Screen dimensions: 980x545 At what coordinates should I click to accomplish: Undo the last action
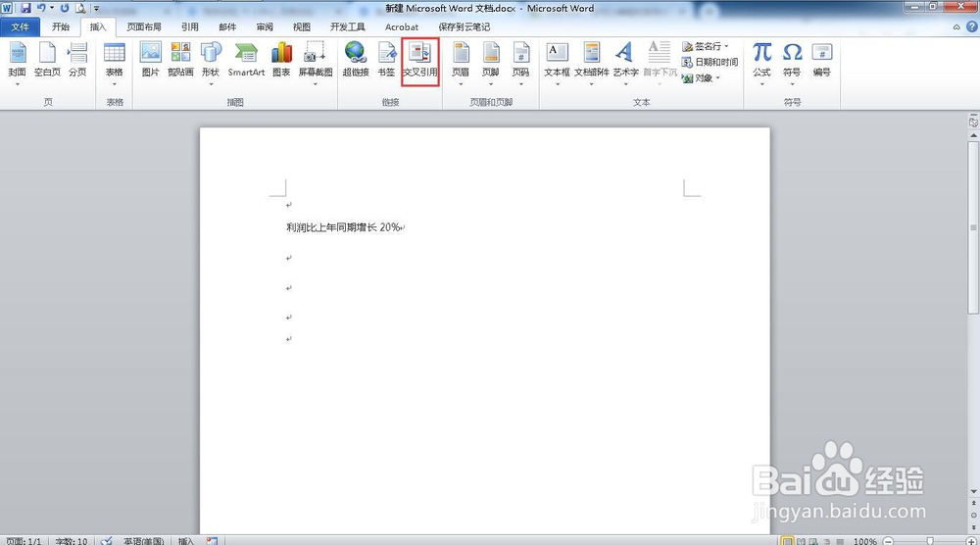point(41,8)
